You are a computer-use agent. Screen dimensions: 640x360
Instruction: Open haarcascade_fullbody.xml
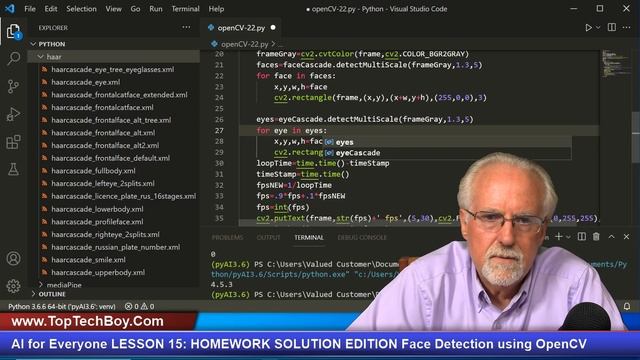[x=93, y=171]
